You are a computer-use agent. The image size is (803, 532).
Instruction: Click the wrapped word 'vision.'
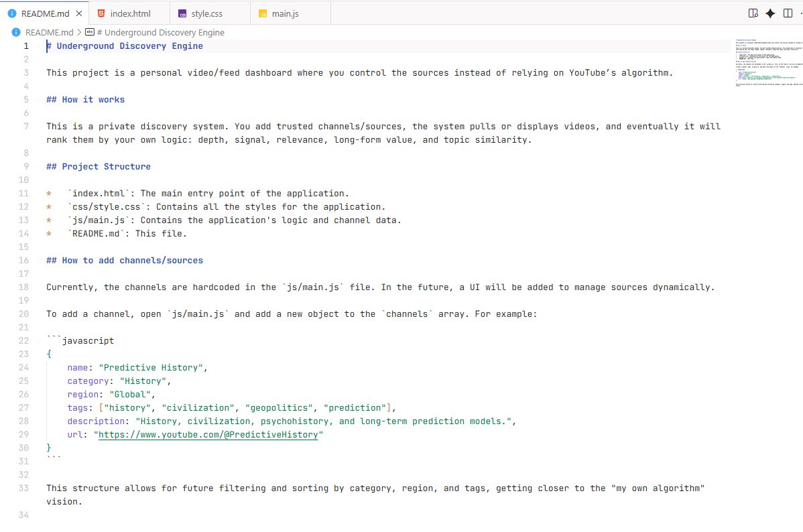coord(64,502)
